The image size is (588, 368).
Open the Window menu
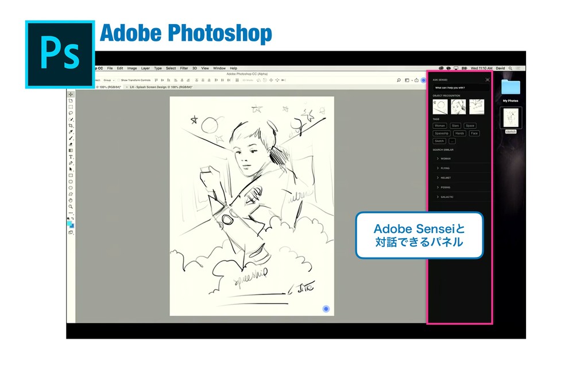(x=219, y=68)
